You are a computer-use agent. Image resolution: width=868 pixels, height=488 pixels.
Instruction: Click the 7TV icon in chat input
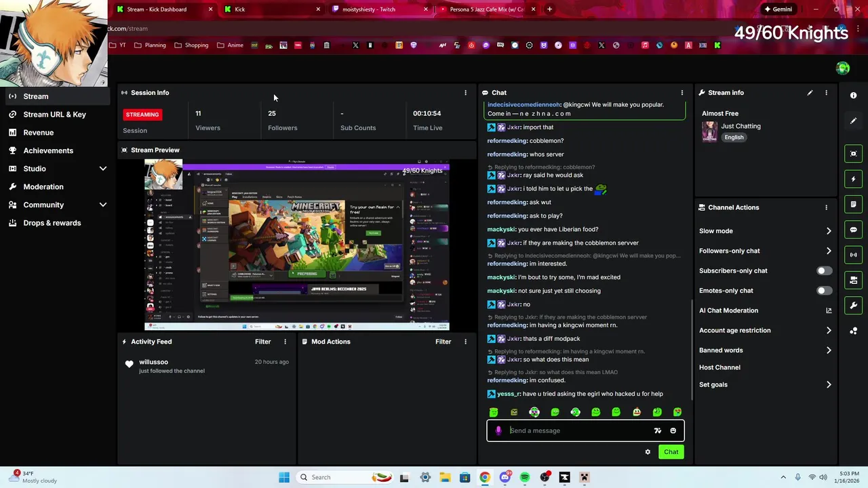pos(657,430)
